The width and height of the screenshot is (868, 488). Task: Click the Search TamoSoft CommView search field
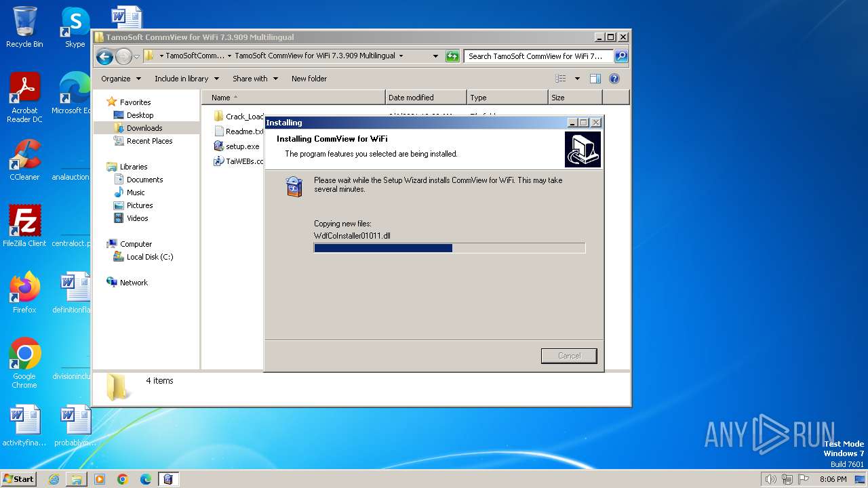(538, 56)
